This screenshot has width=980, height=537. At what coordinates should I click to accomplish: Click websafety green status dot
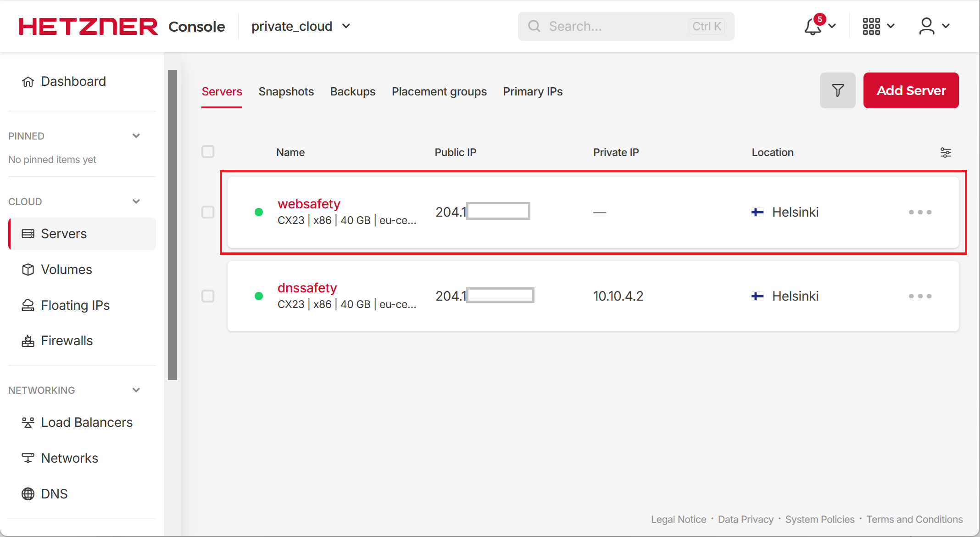pyautogui.click(x=259, y=212)
